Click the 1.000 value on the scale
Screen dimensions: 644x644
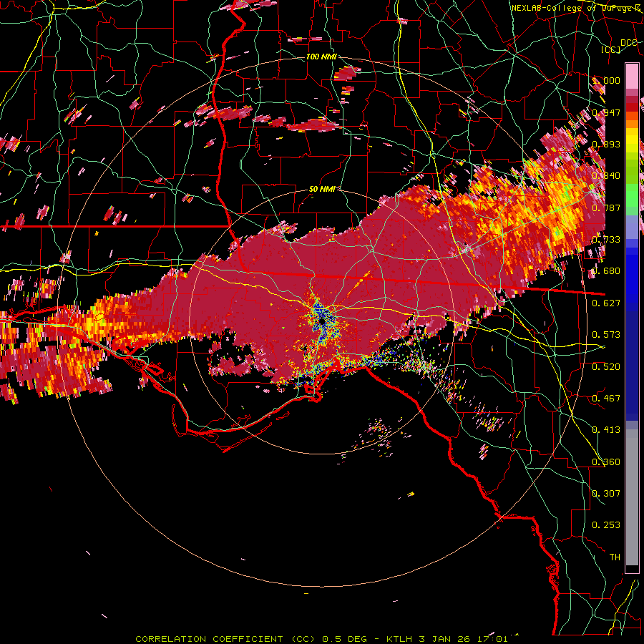[606, 80]
